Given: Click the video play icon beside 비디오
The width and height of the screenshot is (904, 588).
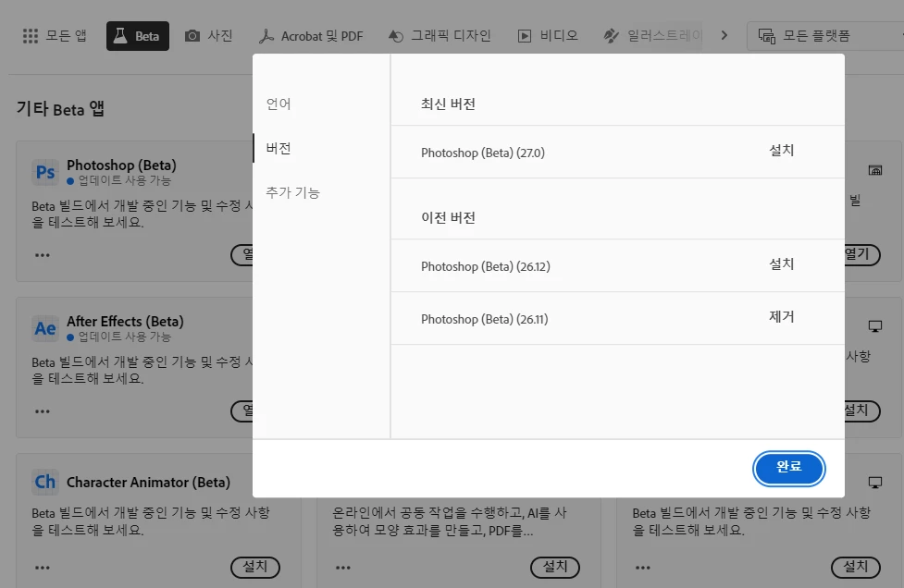Looking at the screenshot, I should pyautogui.click(x=525, y=36).
